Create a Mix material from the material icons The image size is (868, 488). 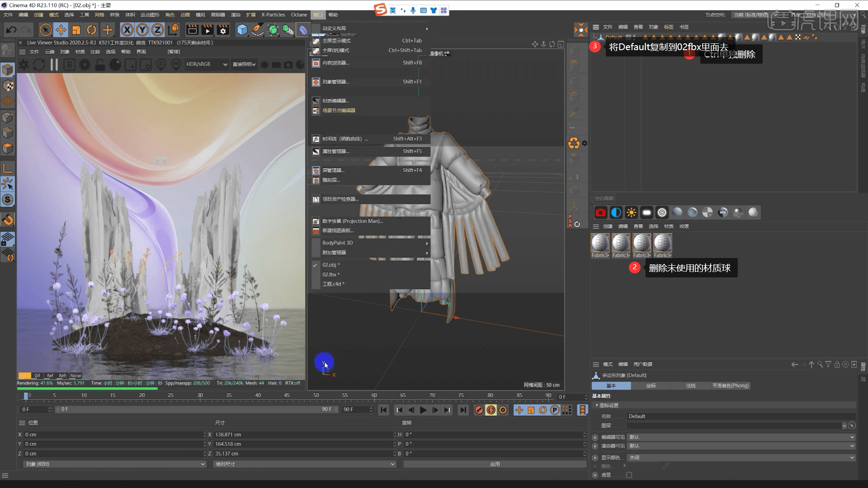pyautogui.click(x=722, y=212)
